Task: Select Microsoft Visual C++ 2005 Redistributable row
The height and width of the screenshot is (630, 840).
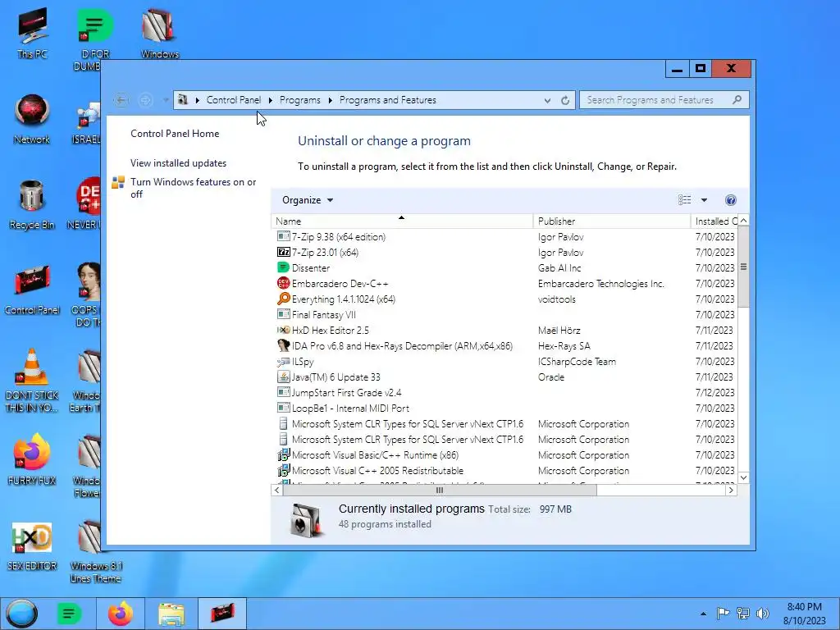Action: (x=504, y=470)
